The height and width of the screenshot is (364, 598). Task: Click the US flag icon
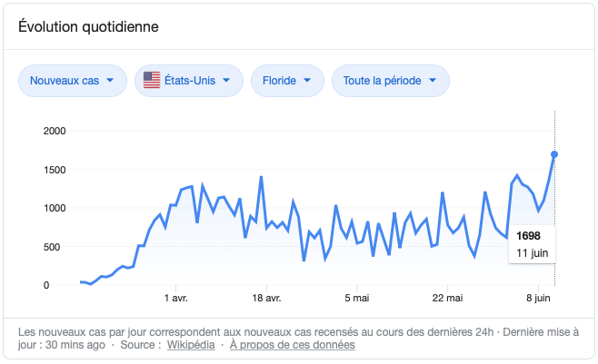point(152,81)
